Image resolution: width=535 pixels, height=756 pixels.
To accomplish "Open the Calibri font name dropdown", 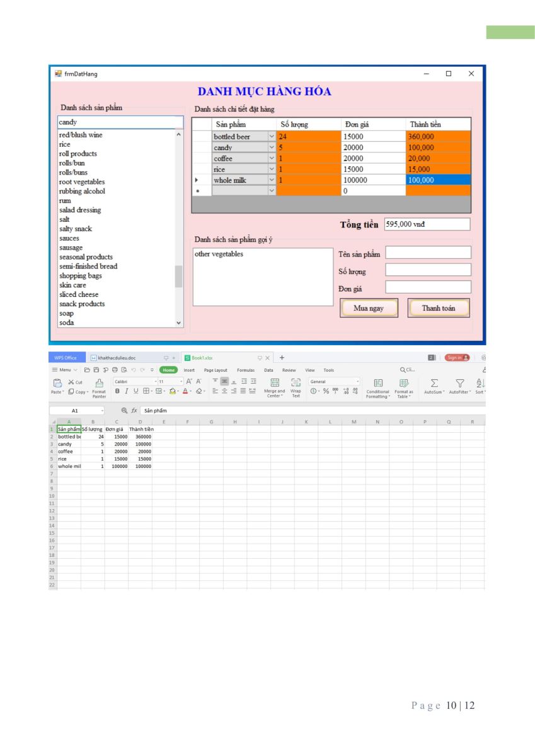I will (x=156, y=382).
